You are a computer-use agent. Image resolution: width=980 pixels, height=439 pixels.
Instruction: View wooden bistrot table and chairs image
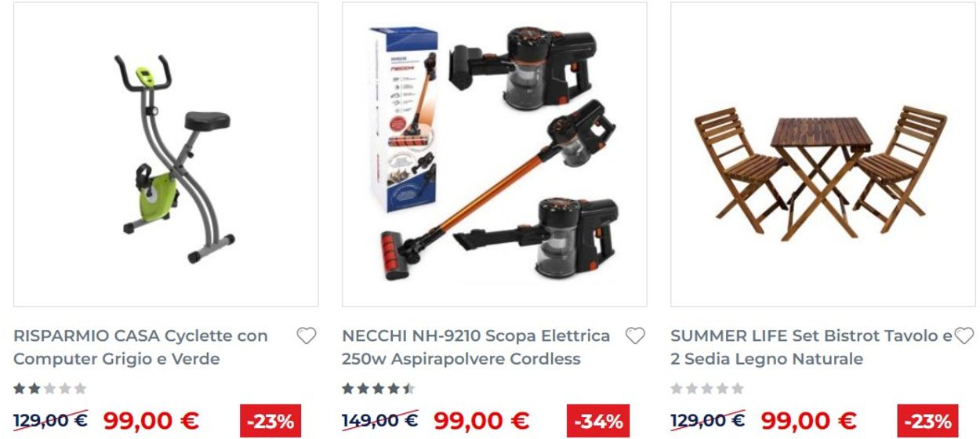[823, 154]
